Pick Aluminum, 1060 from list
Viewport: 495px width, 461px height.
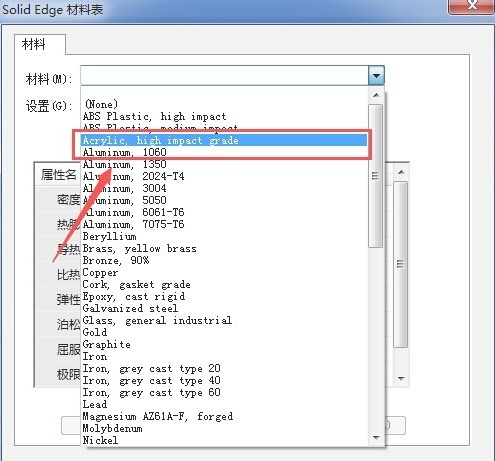225,152
